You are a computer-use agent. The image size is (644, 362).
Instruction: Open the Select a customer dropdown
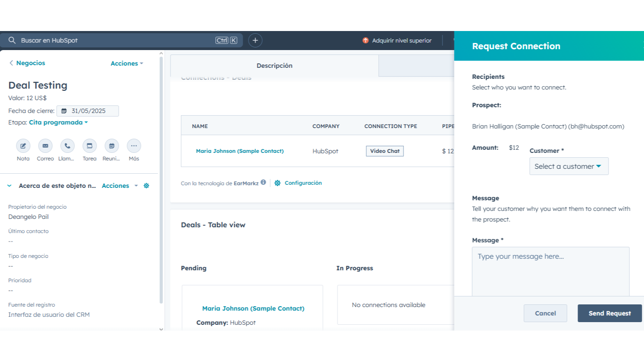click(569, 166)
